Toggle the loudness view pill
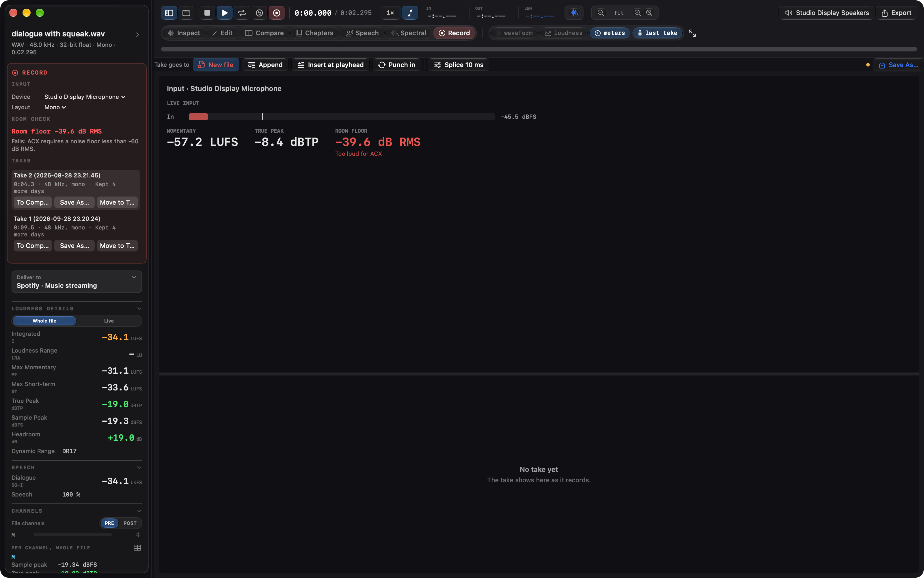The height and width of the screenshot is (578, 924). [564, 33]
